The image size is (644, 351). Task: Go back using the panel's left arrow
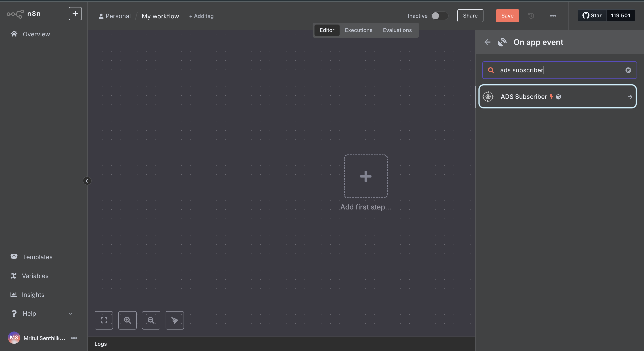(x=487, y=42)
